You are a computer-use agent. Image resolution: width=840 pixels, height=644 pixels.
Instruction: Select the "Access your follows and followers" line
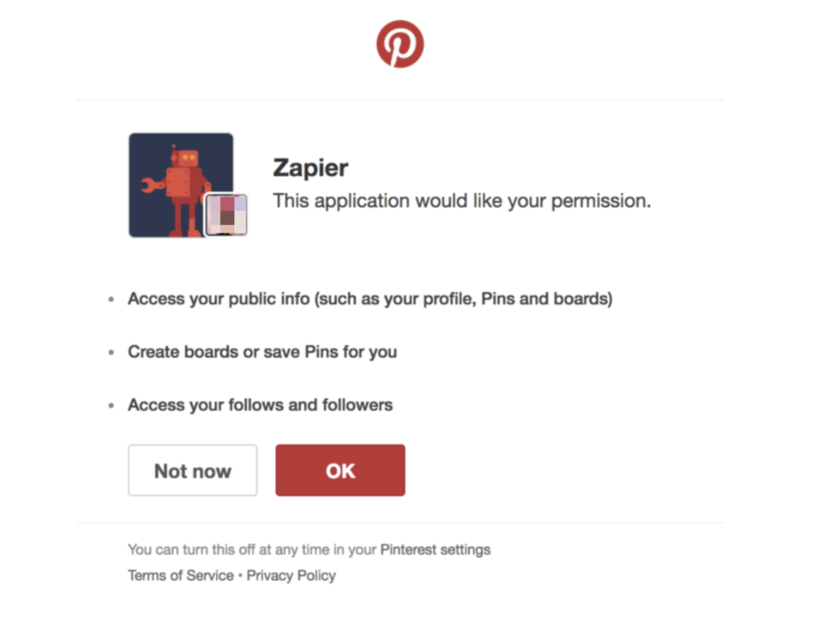click(260, 405)
